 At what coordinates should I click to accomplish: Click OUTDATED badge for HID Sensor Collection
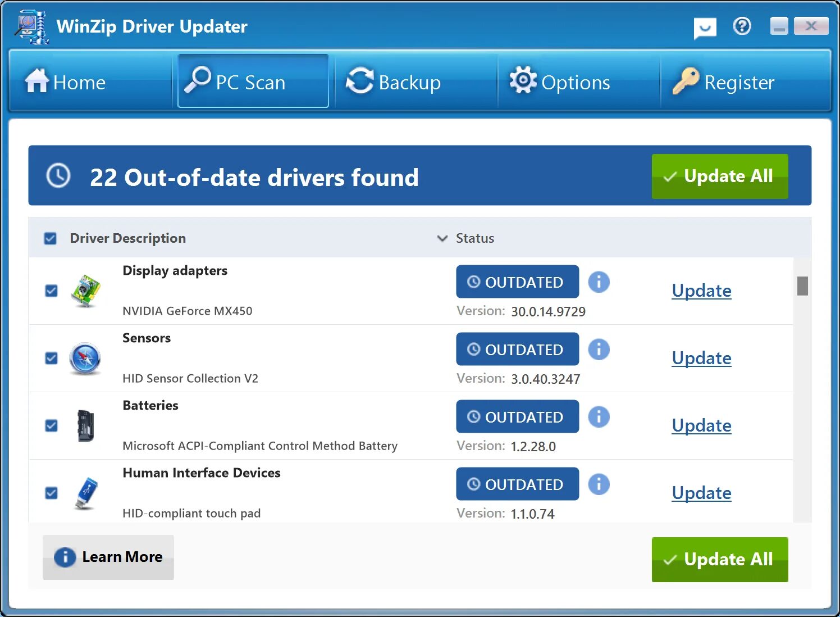(x=517, y=349)
